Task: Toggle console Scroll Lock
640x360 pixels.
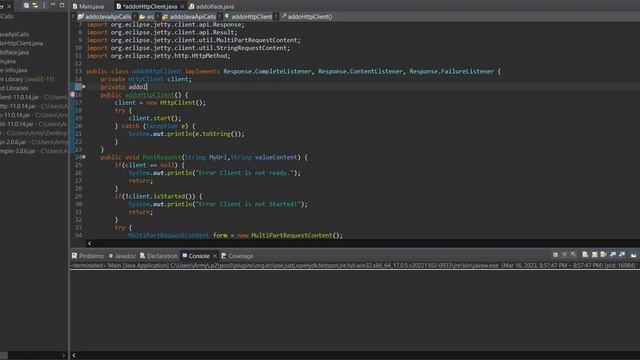Action: 594,255
